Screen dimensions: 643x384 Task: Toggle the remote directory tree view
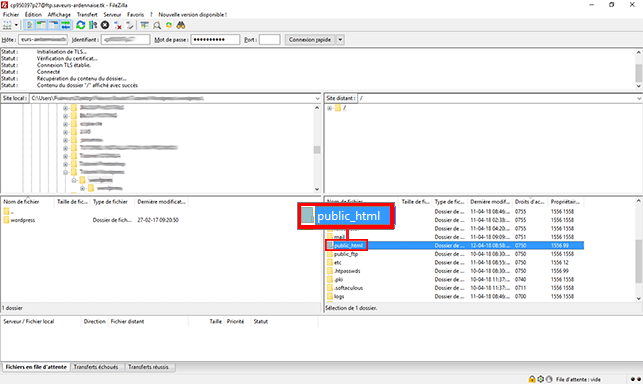click(54, 25)
